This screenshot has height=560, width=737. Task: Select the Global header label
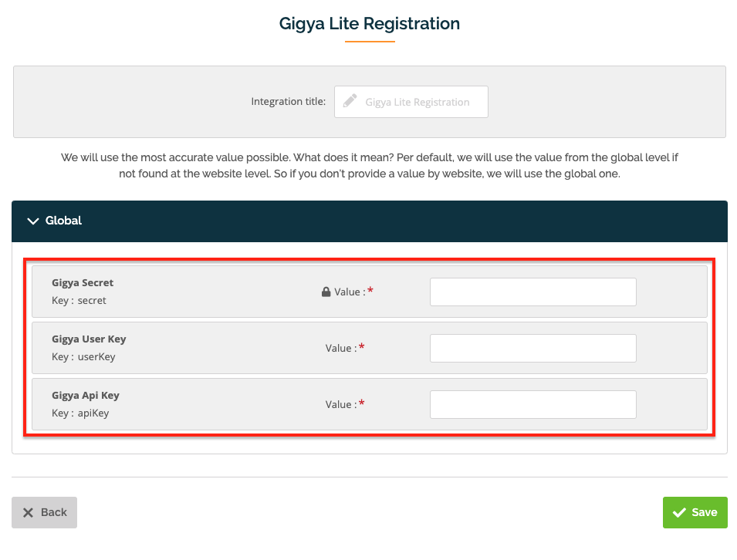pyautogui.click(x=64, y=221)
